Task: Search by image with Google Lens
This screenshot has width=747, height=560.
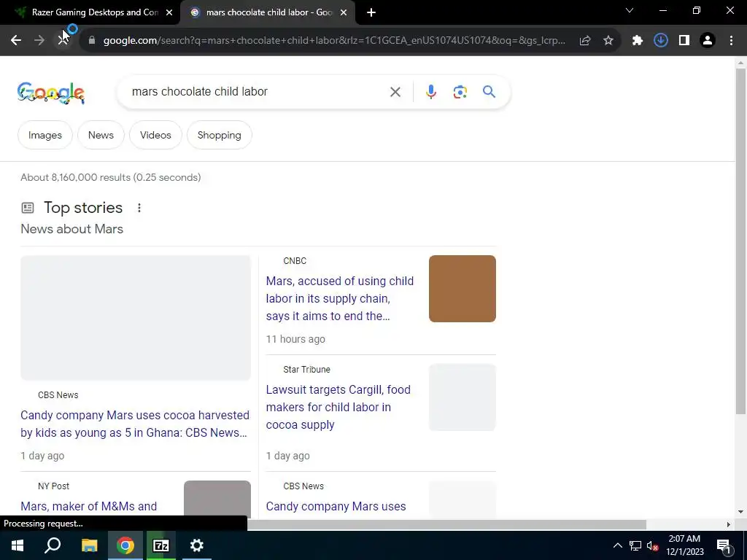Action: coord(460,92)
